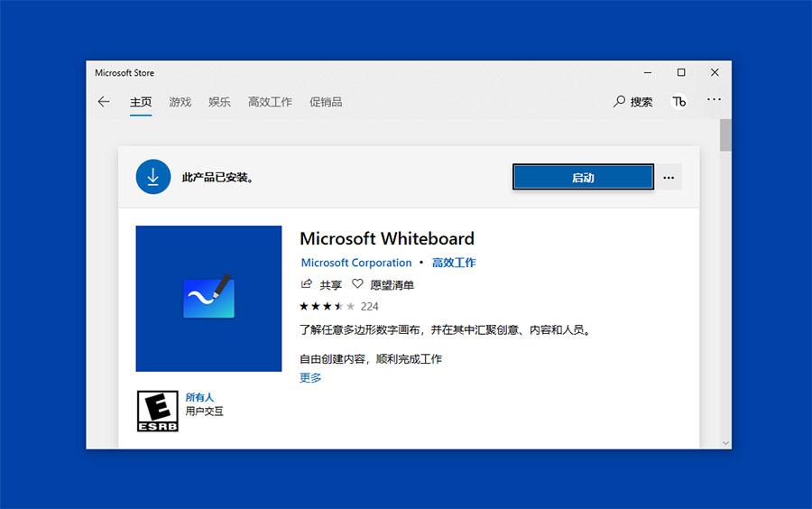Click the ESRB E rating badge
Viewport: 812px width, 509px height.
(157, 412)
